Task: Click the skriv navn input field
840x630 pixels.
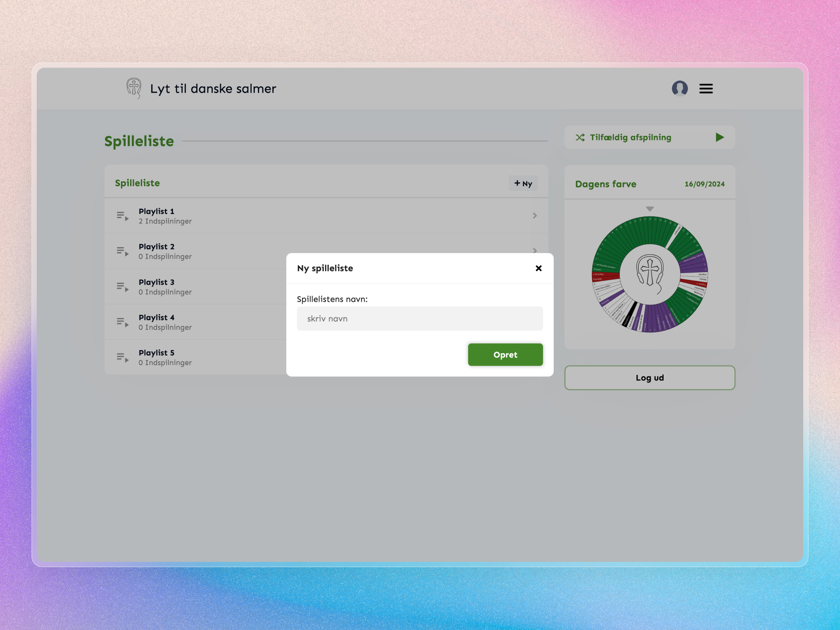Action: 420,318
